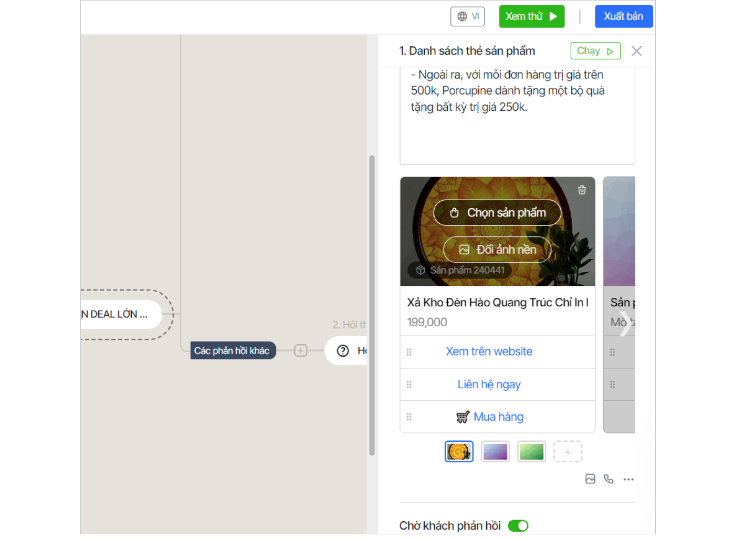Click the Chạy run button
Image resolution: width=756 pixels, height=538 pixels.
pyautogui.click(x=595, y=51)
